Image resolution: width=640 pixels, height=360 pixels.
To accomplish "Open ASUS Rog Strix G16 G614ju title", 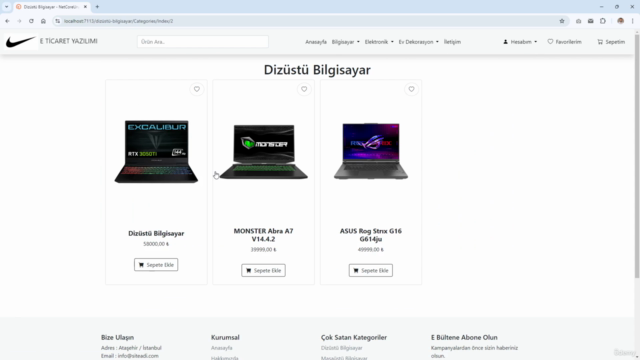I will (x=371, y=235).
